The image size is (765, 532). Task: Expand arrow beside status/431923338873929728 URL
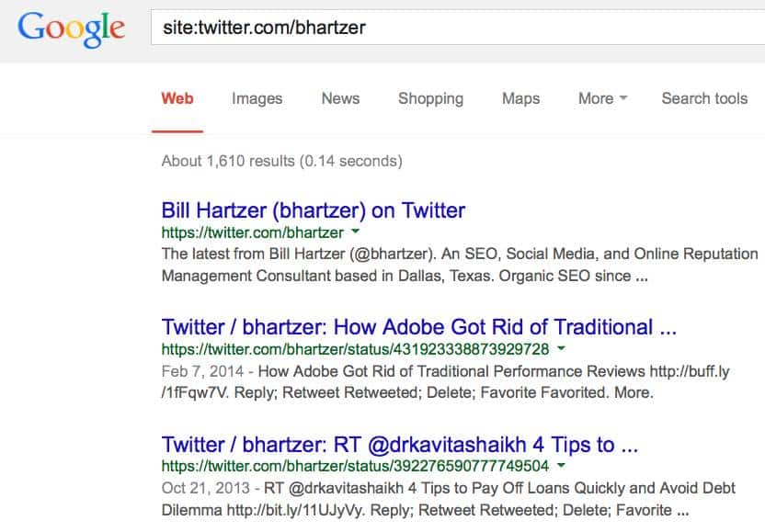(x=561, y=348)
